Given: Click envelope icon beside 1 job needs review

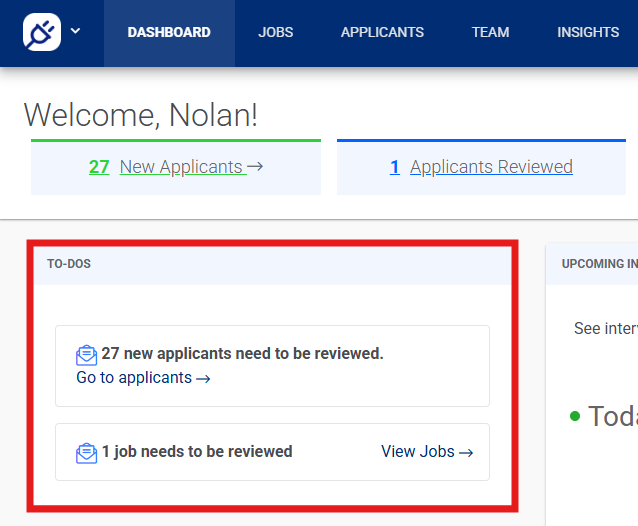Looking at the screenshot, I should [x=86, y=453].
